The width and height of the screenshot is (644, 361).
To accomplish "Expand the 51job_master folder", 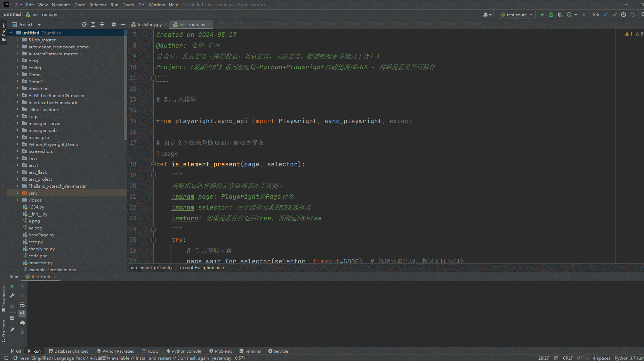I will tap(17, 40).
